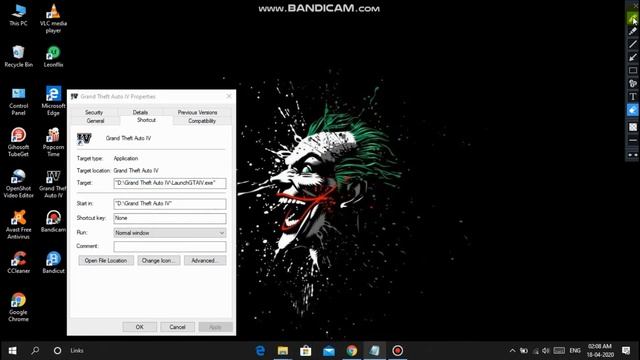Show hidden system tray icons

click(x=512, y=351)
